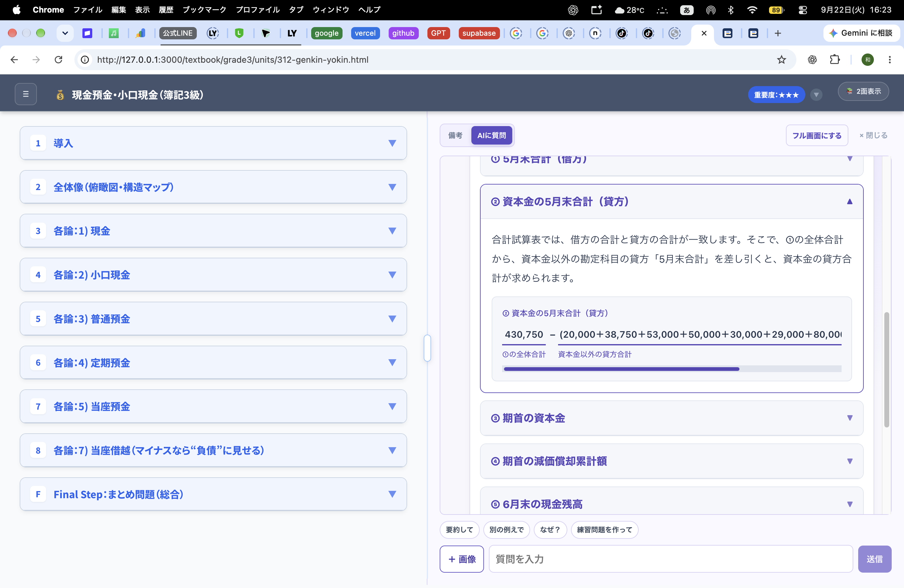Open macOS Control Center icon
The image size is (904, 588).
tap(803, 10)
